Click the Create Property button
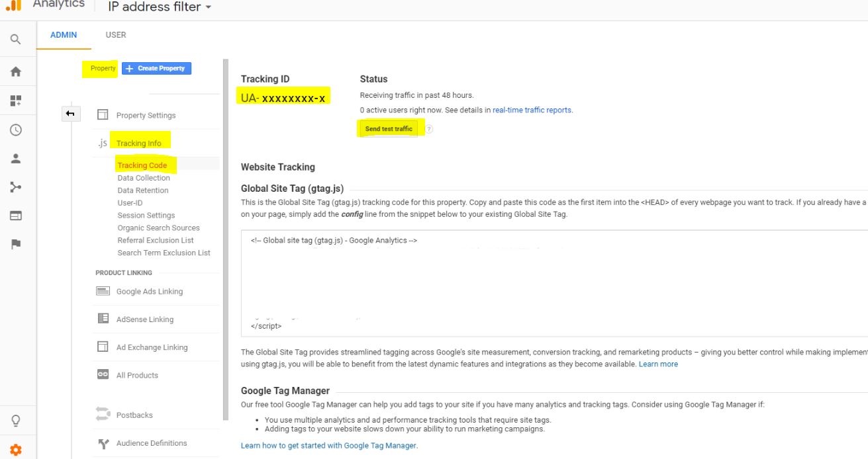868x459 pixels. pos(156,68)
